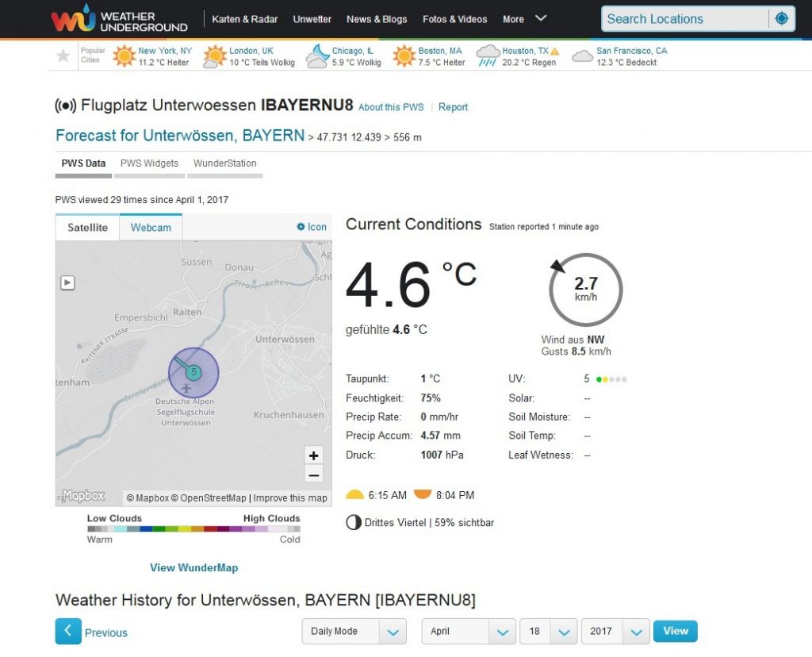Open New York, NY city link
812x657 pixels.
[165, 51]
